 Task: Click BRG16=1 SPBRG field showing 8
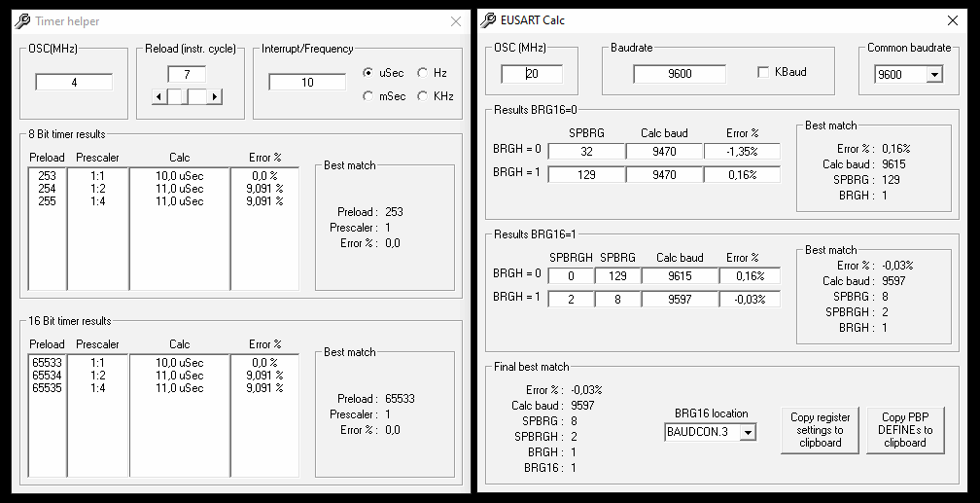[617, 299]
